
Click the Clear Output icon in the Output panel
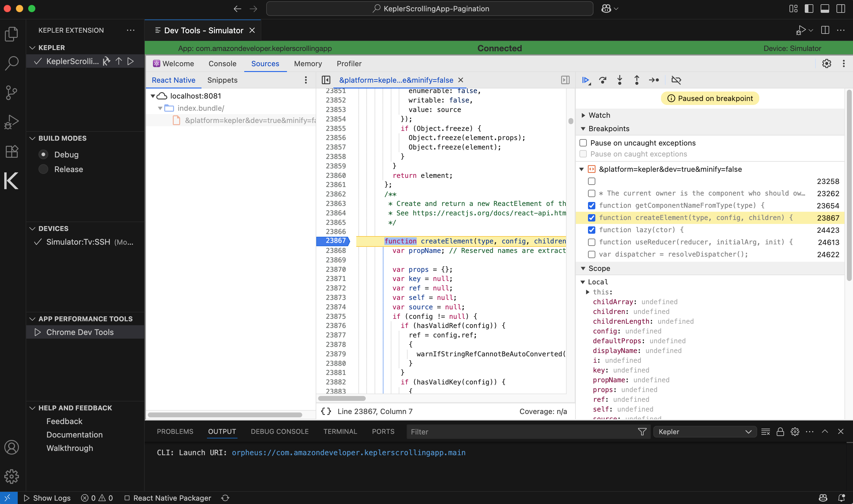(766, 432)
